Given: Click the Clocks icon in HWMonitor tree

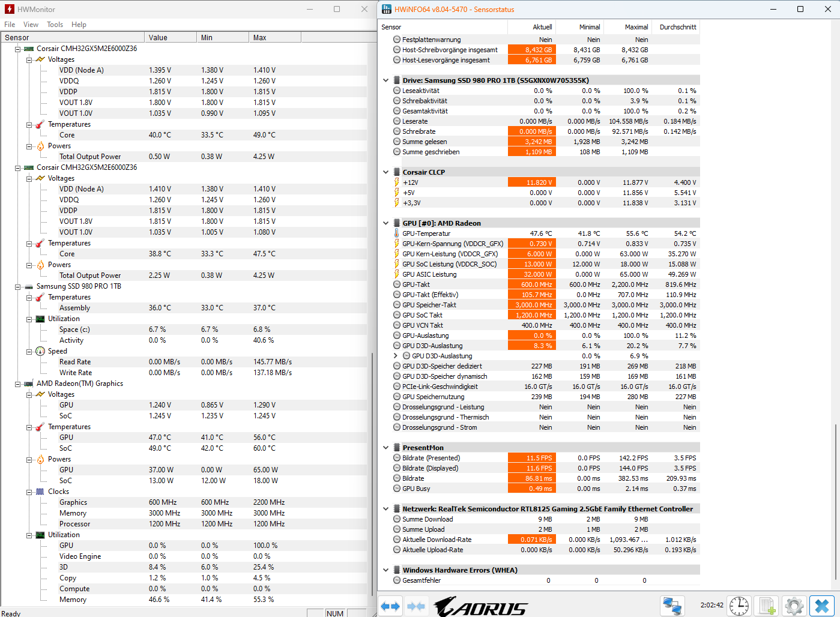Looking at the screenshot, I should (x=40, y=492).
